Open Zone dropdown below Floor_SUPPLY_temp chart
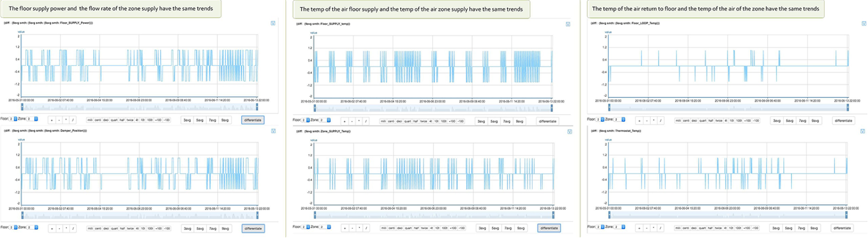Image resolution: width=868 pixels, height=239 pixels. (x=329, y=120)
